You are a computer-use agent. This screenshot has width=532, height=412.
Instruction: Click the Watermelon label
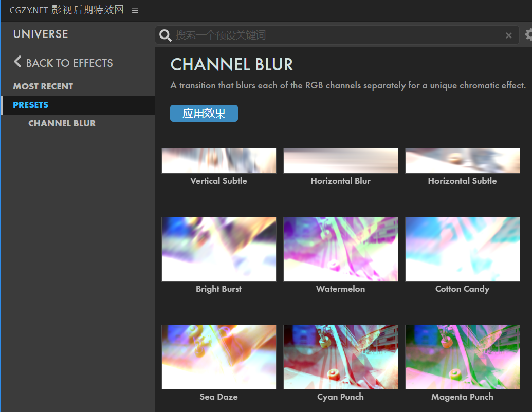(341, 289)
